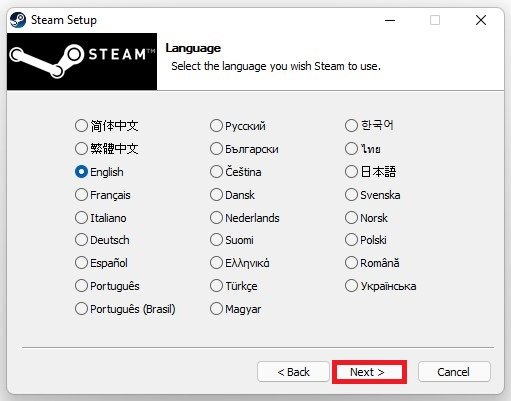
Task: Choose Polski radio button
Action: coord(351,240)
